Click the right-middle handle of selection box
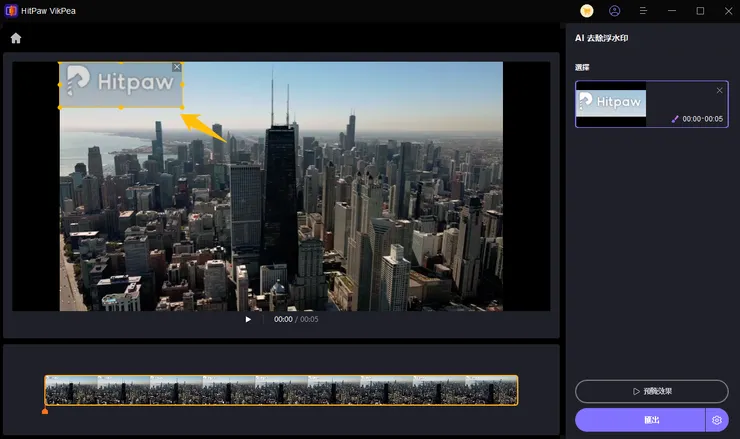 183,85
